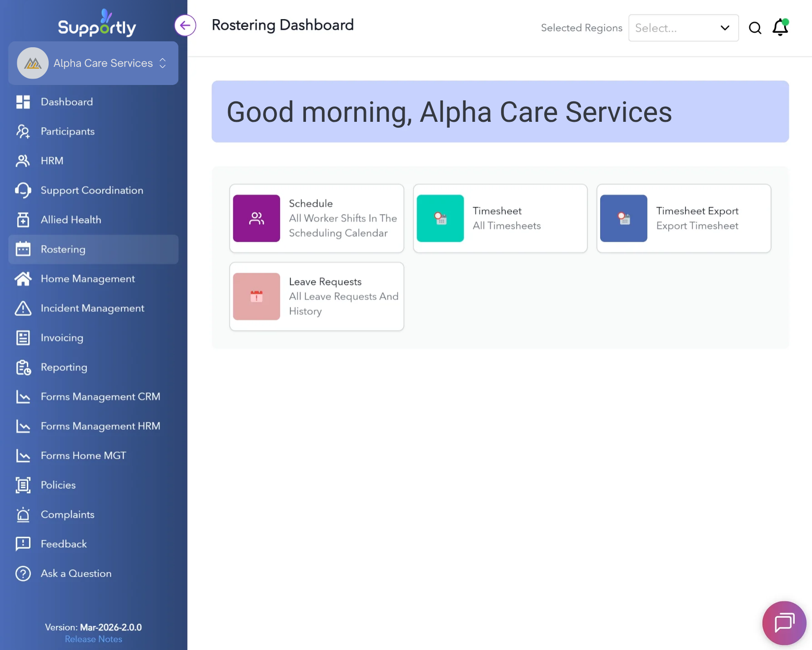The height and width of the screenshot is (650, 812).
Task: Click the Feedback speech bubble icon
Action: click(x=23, y=544)
